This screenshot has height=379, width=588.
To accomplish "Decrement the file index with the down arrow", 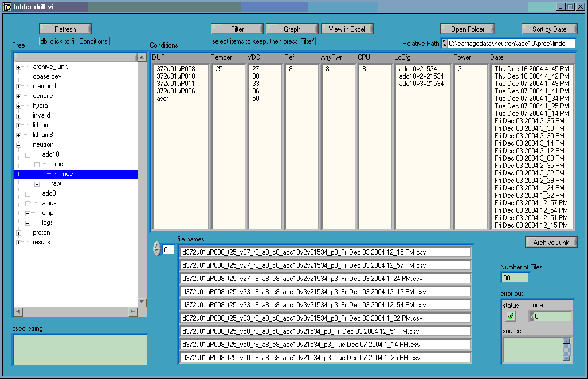I will [x=155, y=252].
